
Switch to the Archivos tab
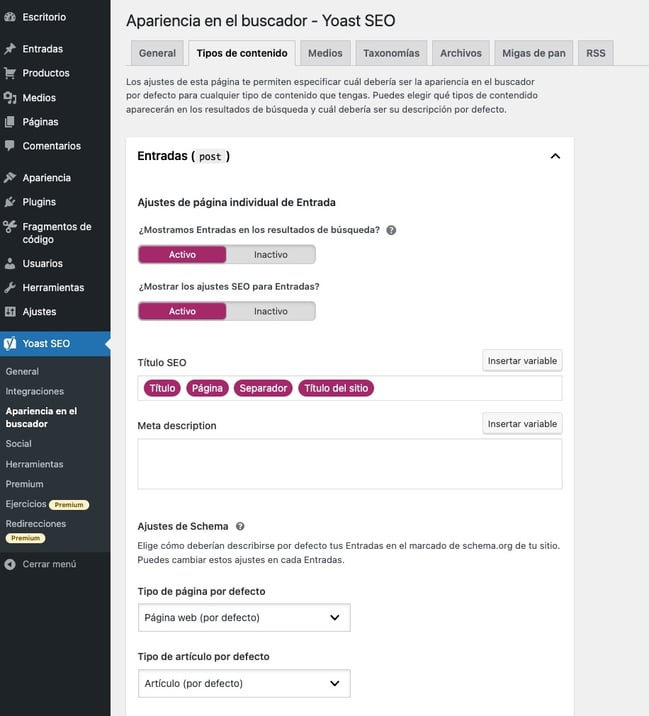[461, 53]
